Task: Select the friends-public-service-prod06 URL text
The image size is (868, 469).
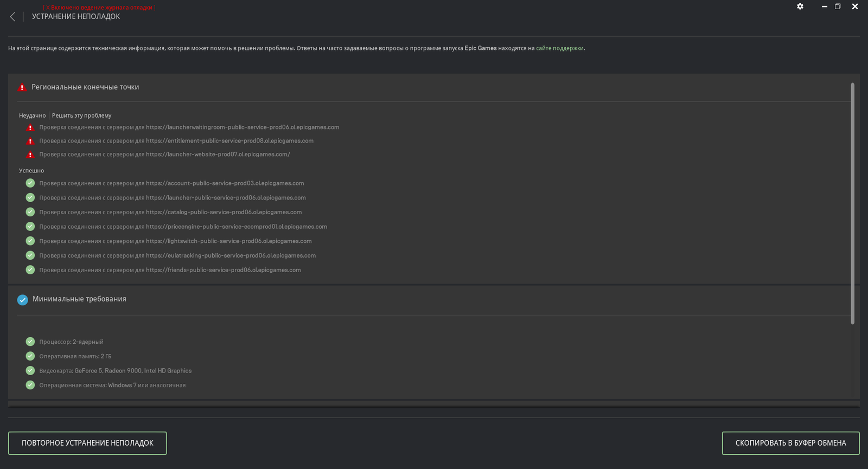Action: (224, 270)
